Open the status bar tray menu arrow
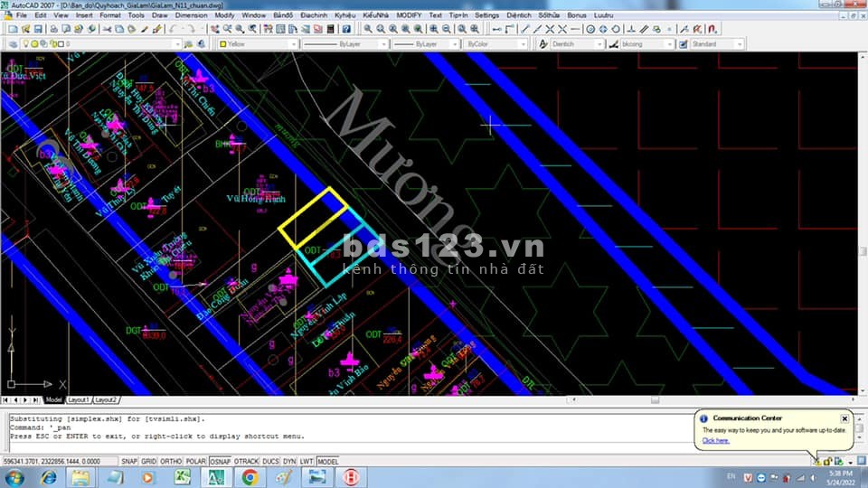This screenshot has height=488, width=868. (850, 462)
